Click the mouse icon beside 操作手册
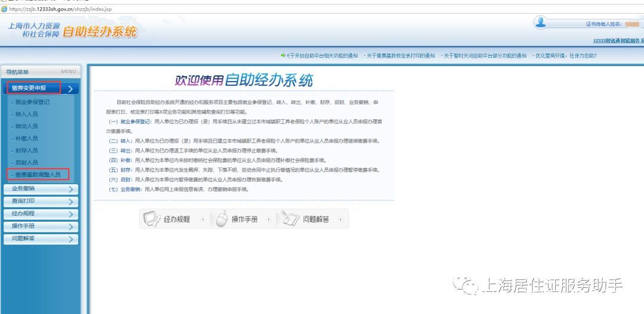Image resolution: width=644 pixels, height=314 pixels. pos(222,219)
